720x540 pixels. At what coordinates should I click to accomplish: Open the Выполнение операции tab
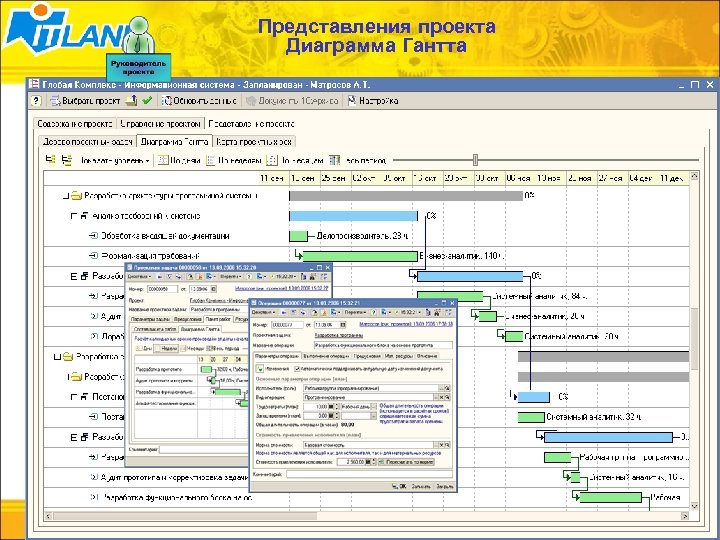point(326,356)
